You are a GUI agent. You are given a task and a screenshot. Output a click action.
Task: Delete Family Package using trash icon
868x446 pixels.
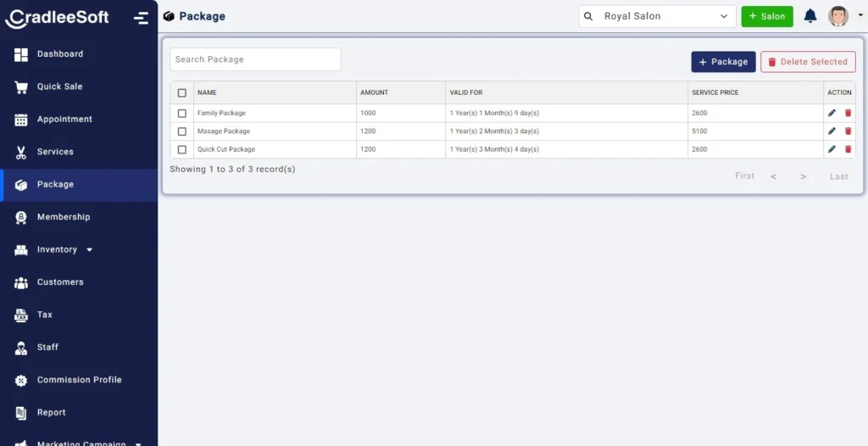coord(848,113)
